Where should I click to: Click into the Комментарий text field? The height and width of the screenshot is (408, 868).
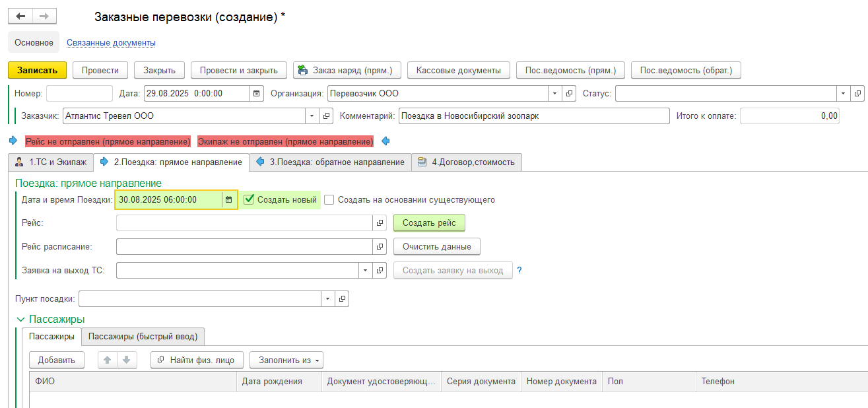(533, 116)
